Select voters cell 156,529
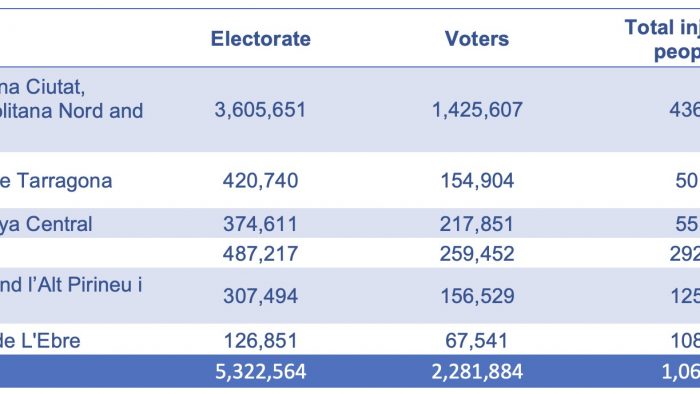The width and height of the screenshot is (700, 394). tap(477, 296)
